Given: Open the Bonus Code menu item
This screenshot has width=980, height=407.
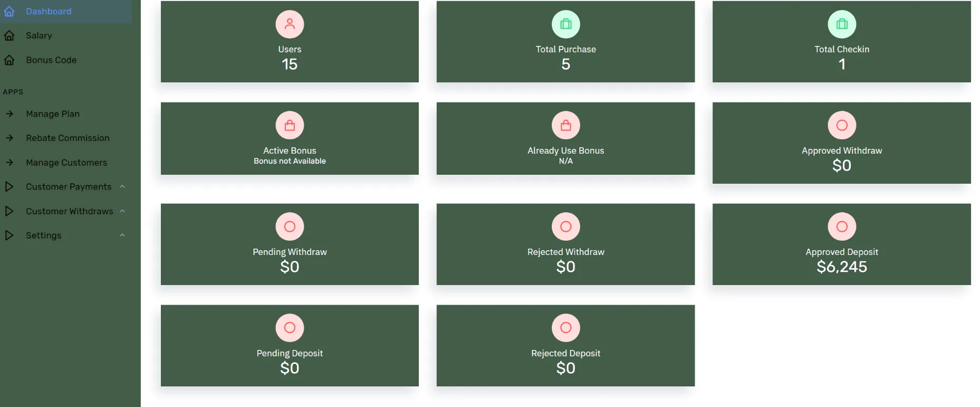Looking at the screenshot, I should (51, 60).
